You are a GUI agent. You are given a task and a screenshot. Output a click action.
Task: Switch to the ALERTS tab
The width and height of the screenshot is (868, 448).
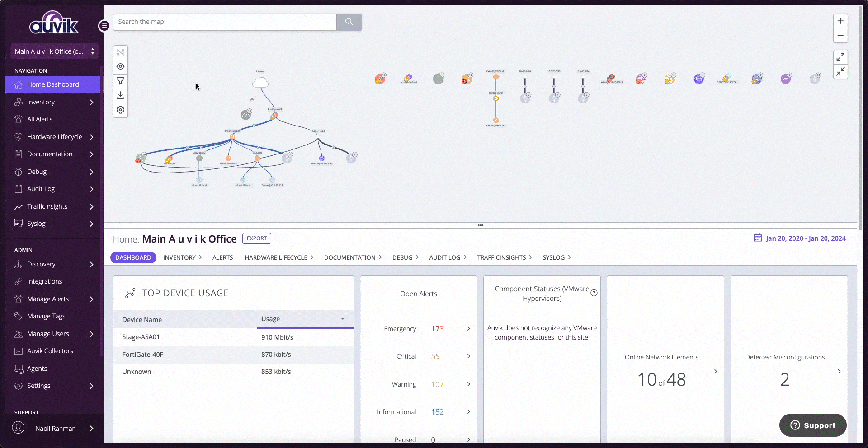pyautogui.click(x=223, y=257)
